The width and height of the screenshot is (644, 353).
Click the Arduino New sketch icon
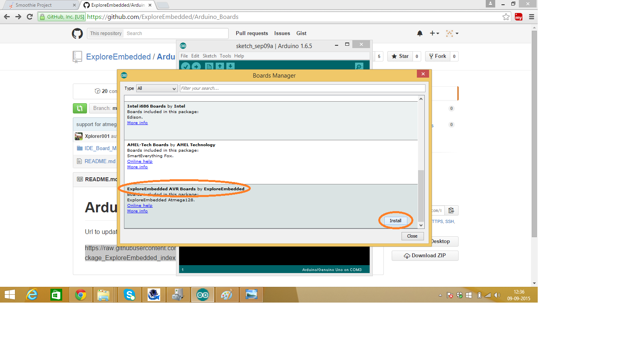click(209, 66)
